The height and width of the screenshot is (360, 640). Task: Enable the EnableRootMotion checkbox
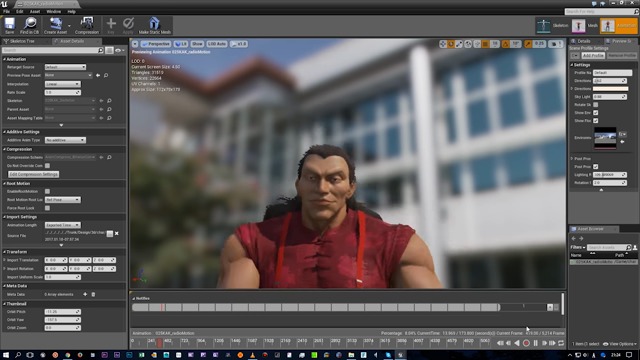pyautogui.click(x=47, y=191)
